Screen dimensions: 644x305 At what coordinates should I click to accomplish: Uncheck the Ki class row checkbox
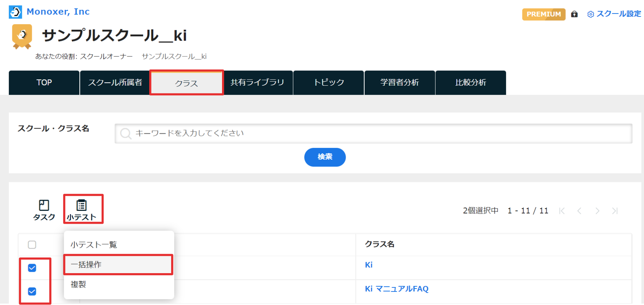32,268
